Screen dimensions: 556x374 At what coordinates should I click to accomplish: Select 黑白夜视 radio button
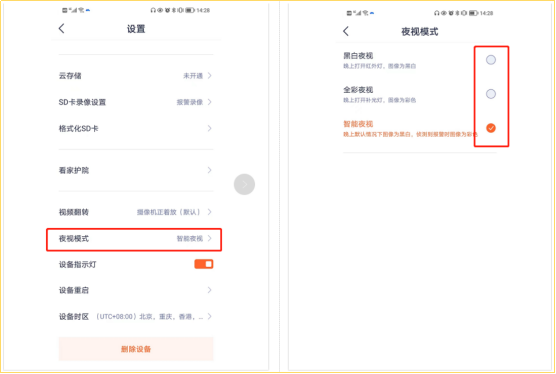click(491, 60)
